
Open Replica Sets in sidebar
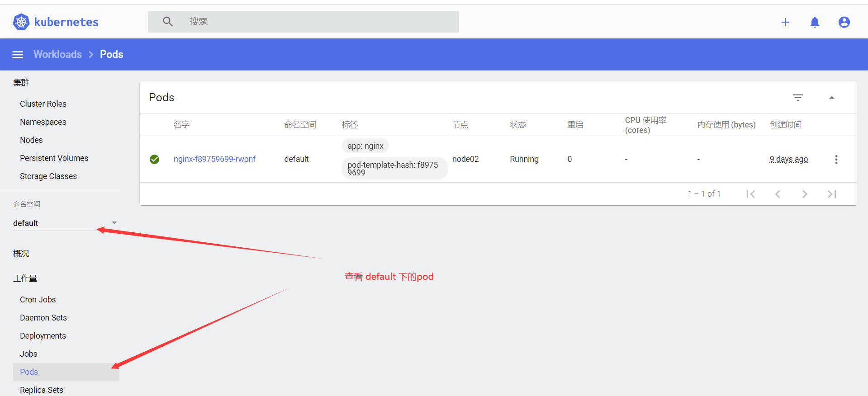42,390
